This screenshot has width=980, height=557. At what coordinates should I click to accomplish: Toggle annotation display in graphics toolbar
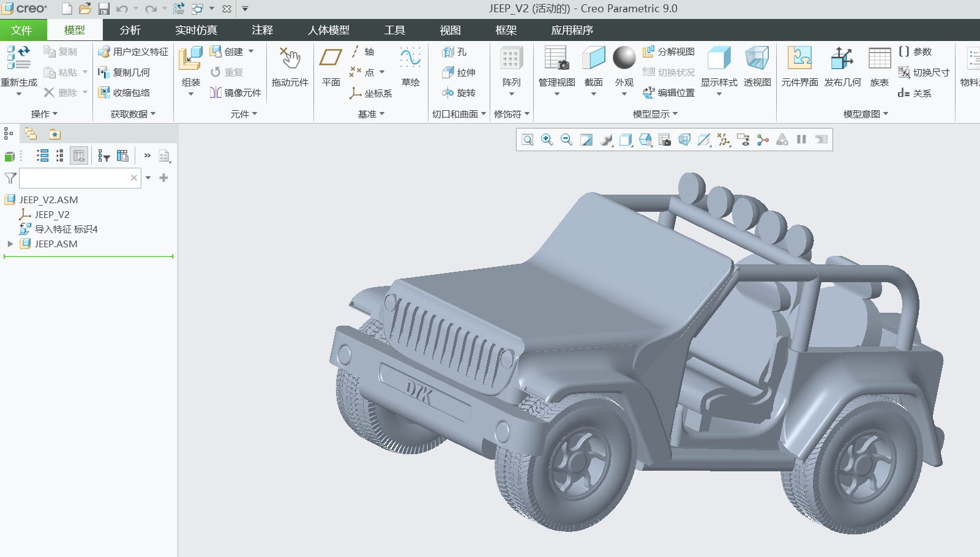click(x=743, y=140)
